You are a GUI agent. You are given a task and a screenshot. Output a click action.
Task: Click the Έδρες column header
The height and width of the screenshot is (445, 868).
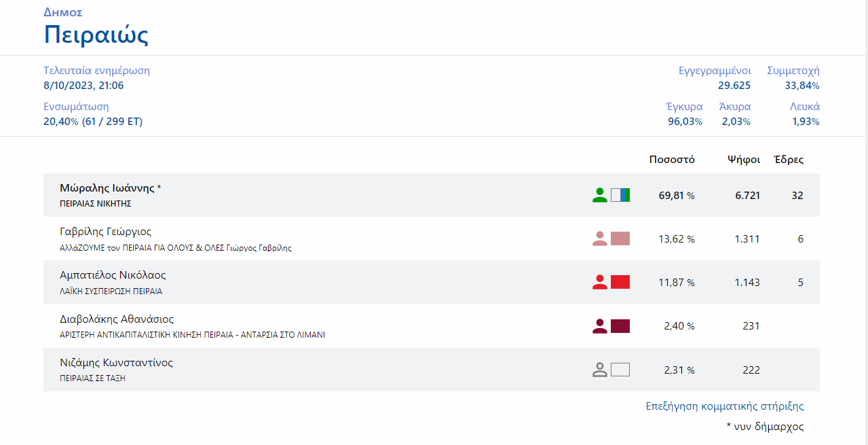point(789,160)
